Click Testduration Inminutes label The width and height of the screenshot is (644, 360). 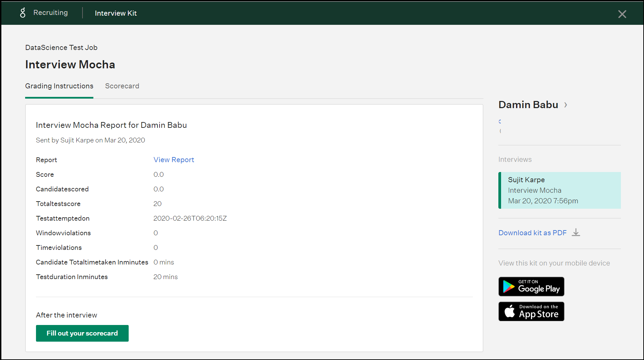click(x=72, y=277)
